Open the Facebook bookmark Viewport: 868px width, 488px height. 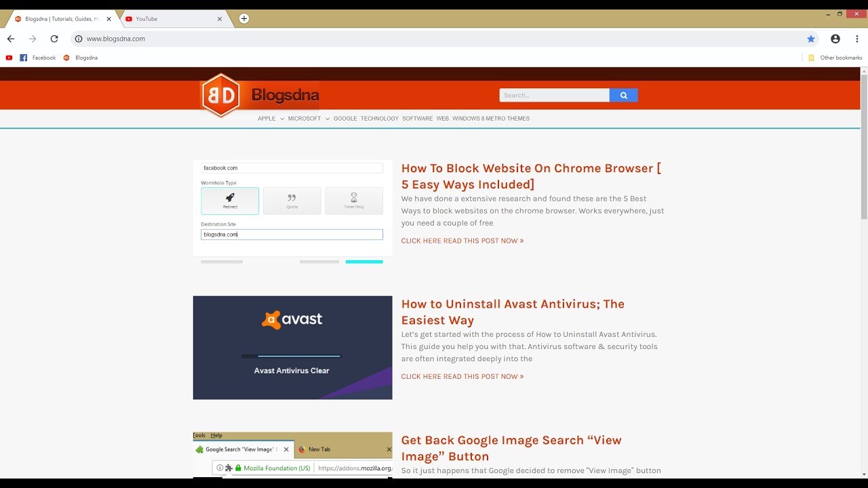pyautogui.click(x=38, y=58)
